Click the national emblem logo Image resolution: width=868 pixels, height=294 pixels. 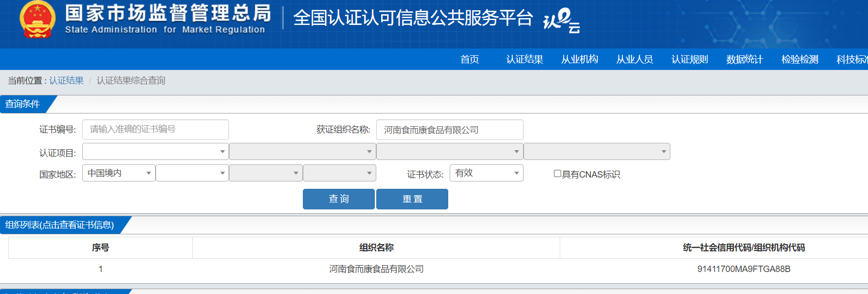pos(37,20)
